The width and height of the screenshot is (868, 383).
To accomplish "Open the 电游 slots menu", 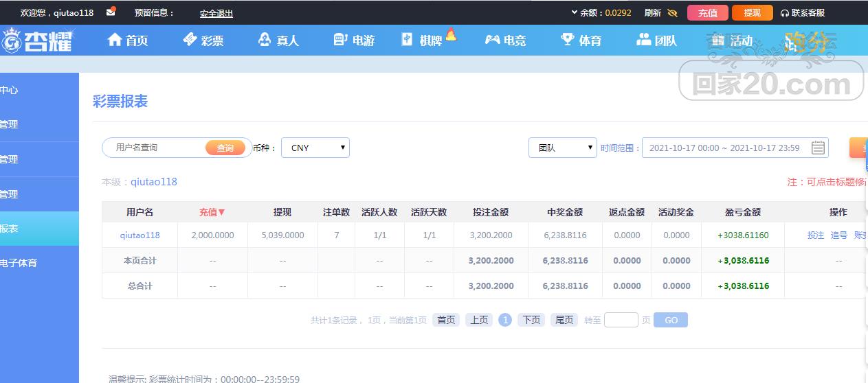I will click(354, 40).
